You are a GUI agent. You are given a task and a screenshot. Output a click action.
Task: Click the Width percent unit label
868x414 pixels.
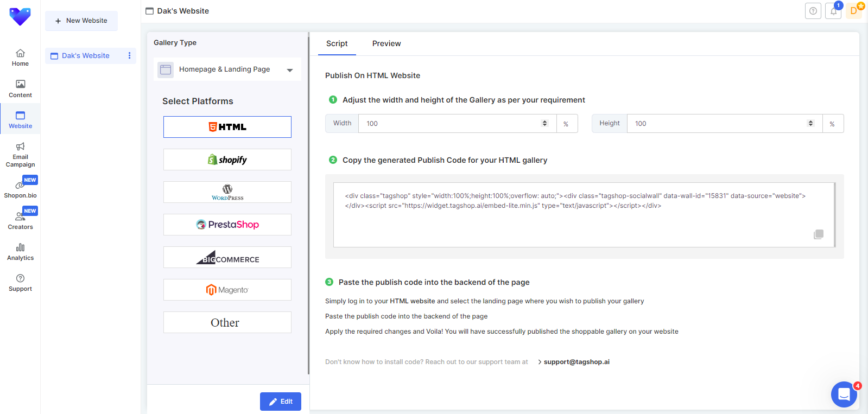point(566,124)
